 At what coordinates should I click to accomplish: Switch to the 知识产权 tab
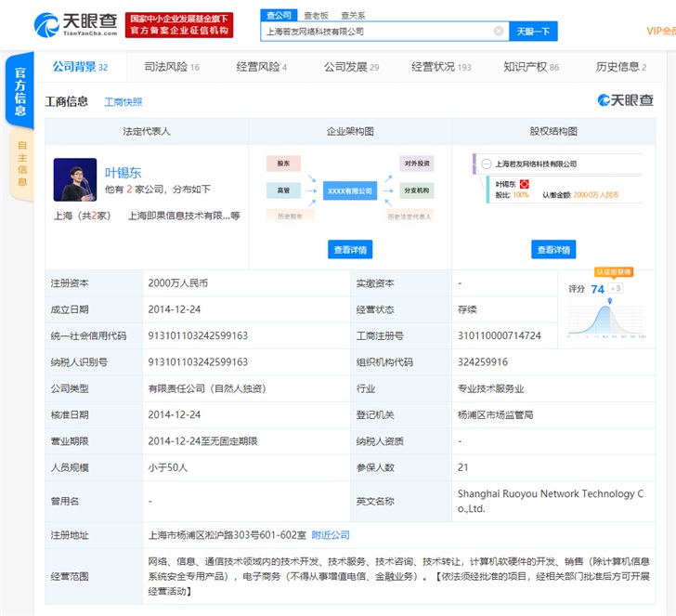(x=531, y=67)
